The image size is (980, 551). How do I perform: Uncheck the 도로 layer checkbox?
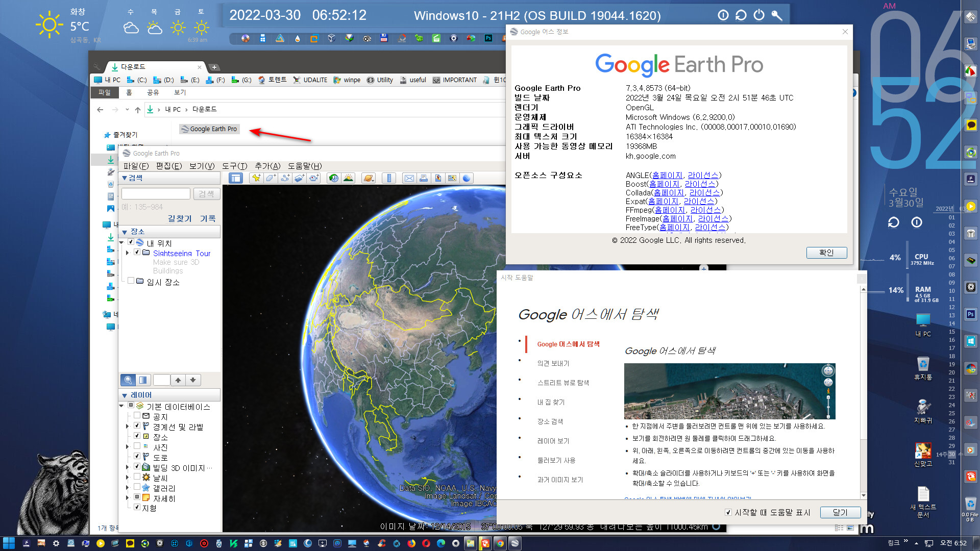[x=137, y=456]
